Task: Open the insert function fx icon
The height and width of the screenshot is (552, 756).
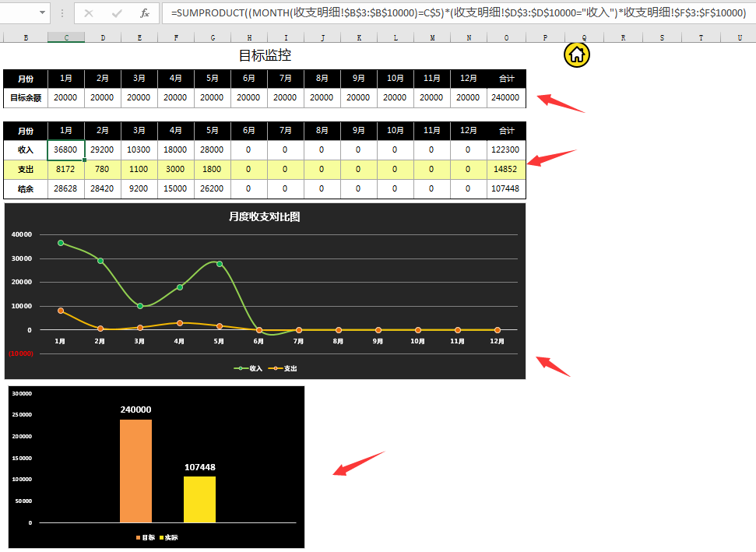Action: [145, 13]
